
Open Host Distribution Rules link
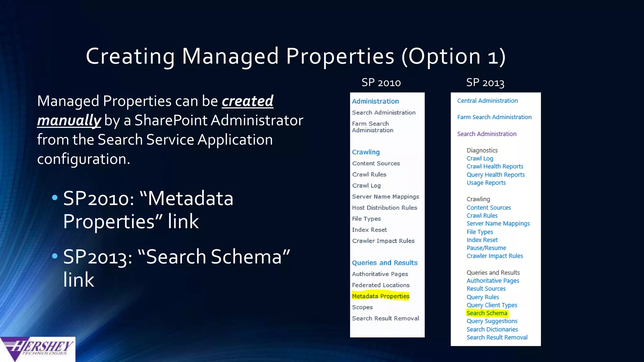tap(385, 208)
